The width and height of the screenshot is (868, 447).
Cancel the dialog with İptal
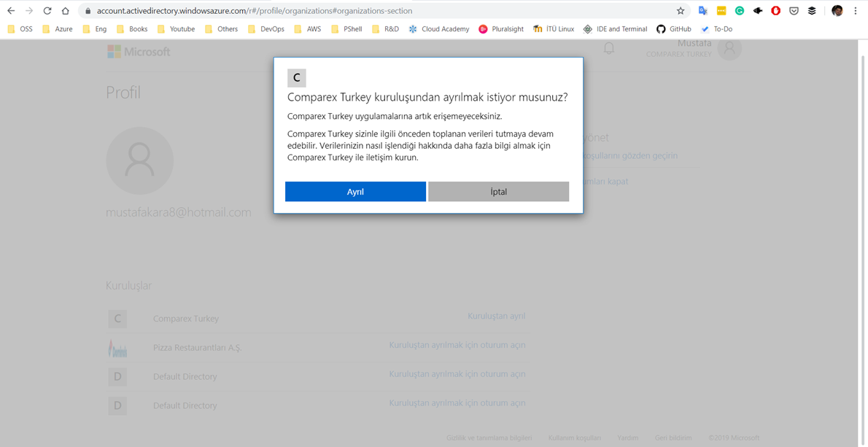tap(499, 191)
